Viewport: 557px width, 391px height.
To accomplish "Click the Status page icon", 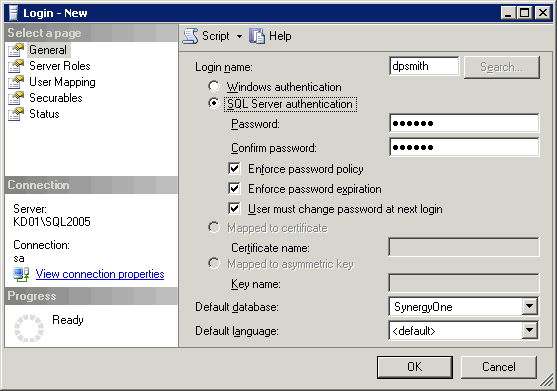I will (x=16, y=114).
